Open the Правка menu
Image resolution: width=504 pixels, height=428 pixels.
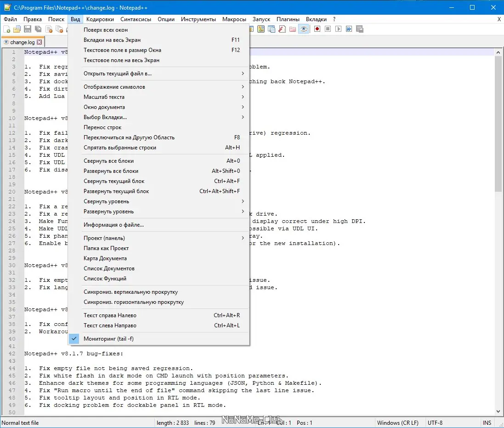click(33, 19)
